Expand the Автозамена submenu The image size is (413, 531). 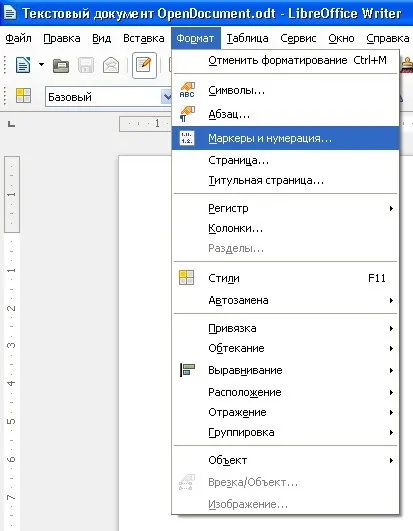[286, 300]
